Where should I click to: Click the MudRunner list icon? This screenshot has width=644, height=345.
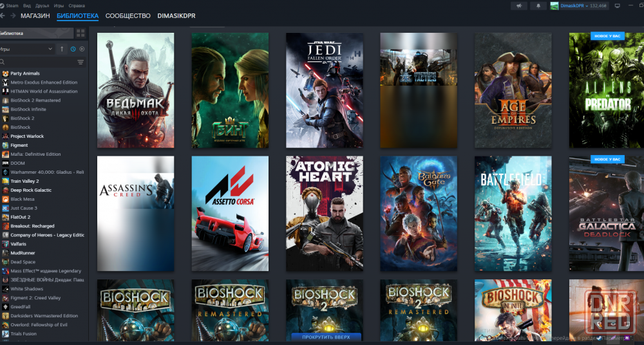5,253
